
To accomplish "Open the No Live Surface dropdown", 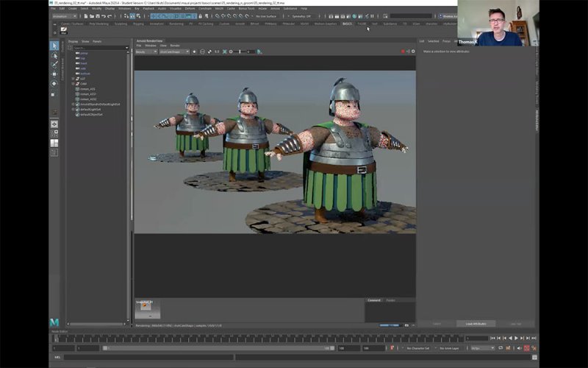I will click(266, 16).
